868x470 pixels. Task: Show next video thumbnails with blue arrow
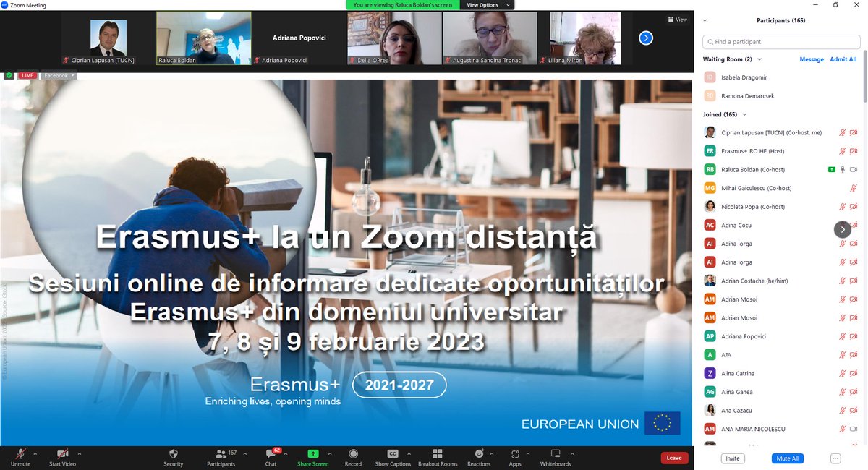click(646, 38)
